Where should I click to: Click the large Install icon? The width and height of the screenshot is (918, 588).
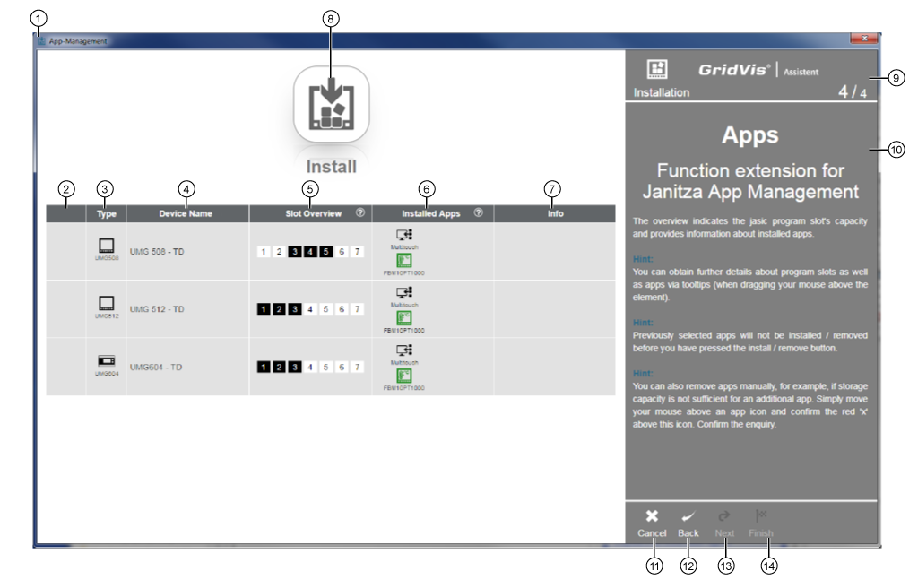pyautogui.click(x=331, y=104)
